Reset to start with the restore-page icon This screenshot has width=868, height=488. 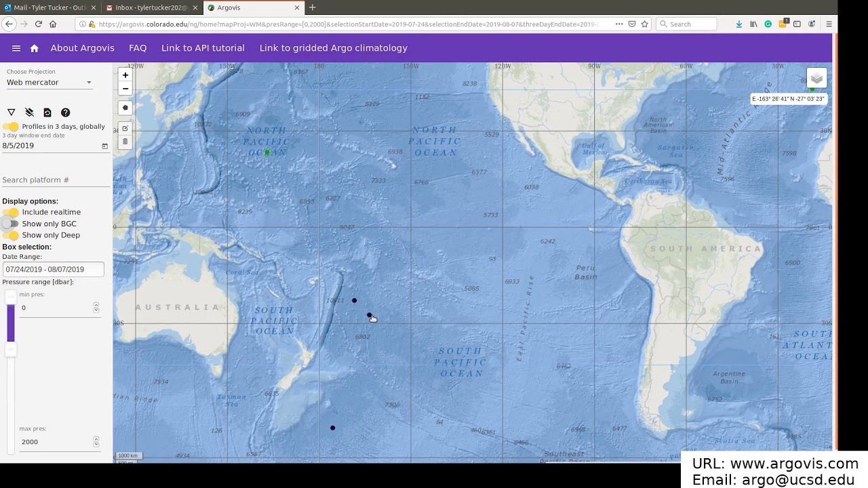pyautogui.click(x=47, y=113)
